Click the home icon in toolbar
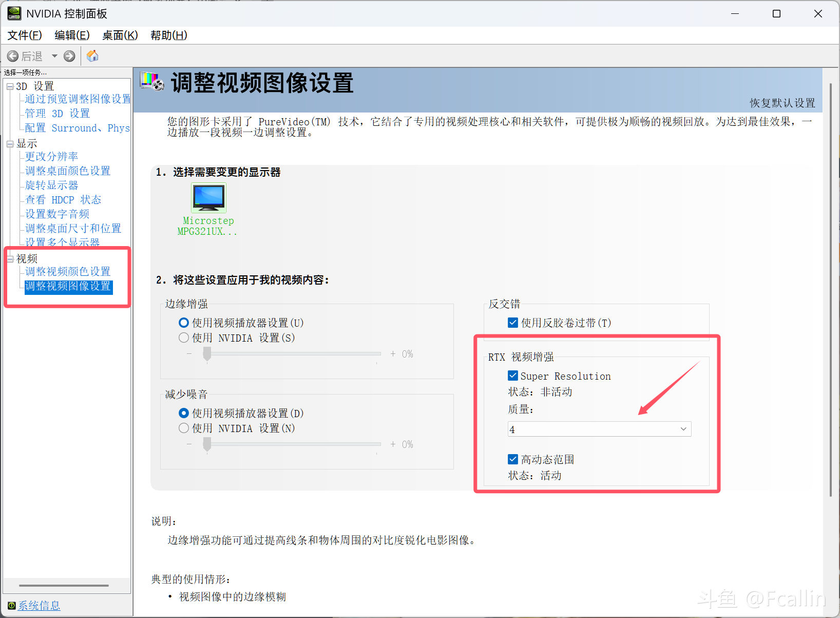 click(92, 56)
